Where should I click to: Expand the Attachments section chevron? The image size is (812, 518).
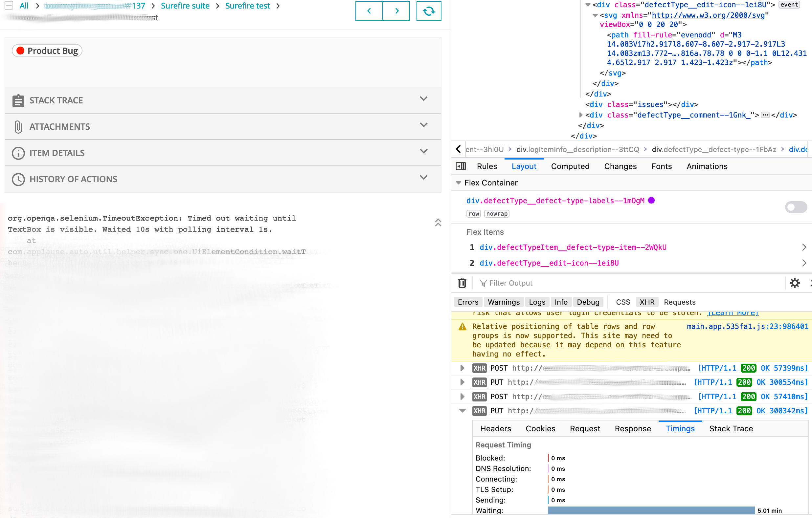click(423, 125)
